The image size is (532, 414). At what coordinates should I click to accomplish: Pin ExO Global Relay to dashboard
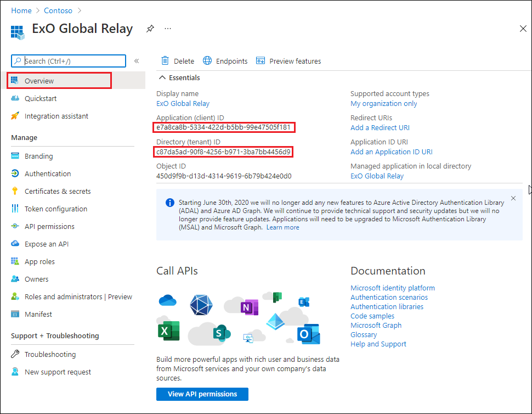[x=150, y=29]
